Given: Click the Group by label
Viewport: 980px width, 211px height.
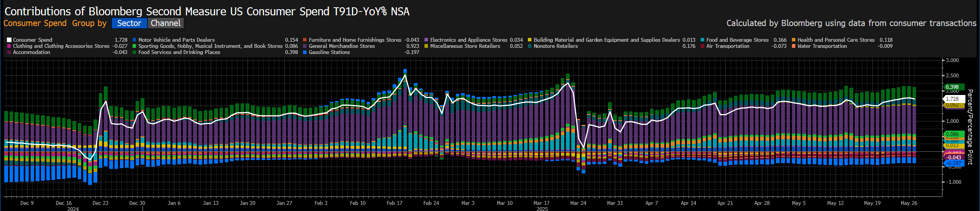Looking at the screenshot, I should pyautogui.click(x=89, y=23).
